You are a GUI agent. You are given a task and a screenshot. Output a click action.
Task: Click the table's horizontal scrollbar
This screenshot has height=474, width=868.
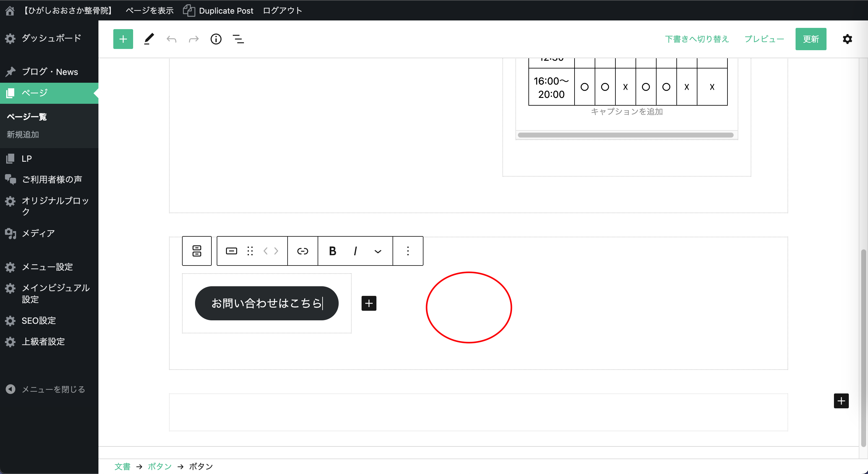coord(625,135)
